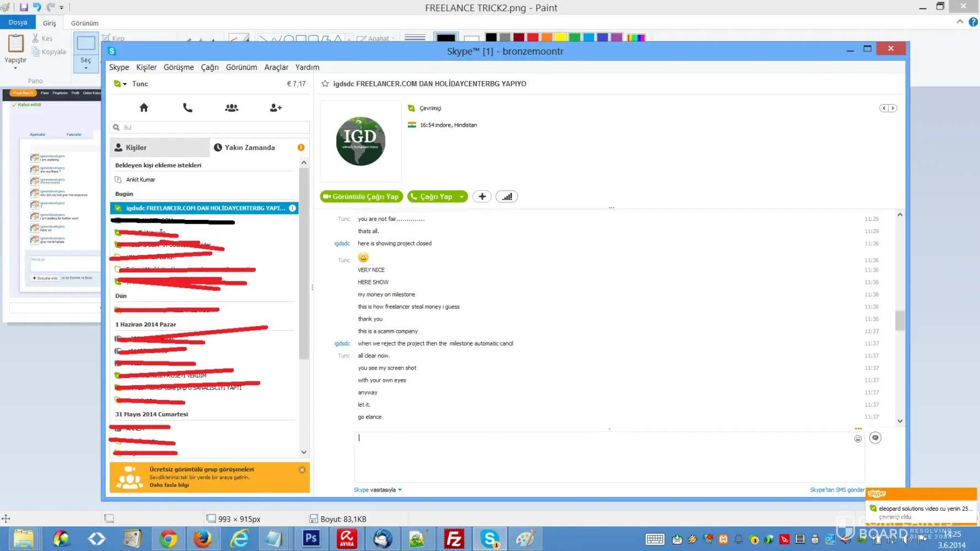Open File Explorer from the taskbar

24,539
